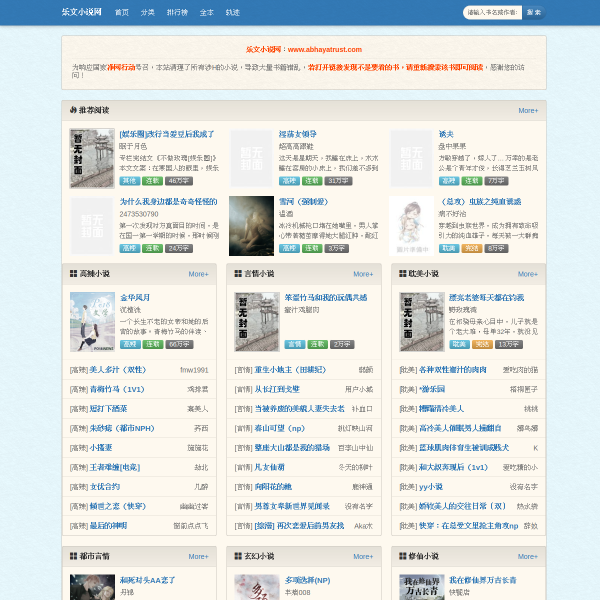Open the yy小说 link in 耽美 list
The height and width of the screenshot is (600, 600).
tap(431, 487)
